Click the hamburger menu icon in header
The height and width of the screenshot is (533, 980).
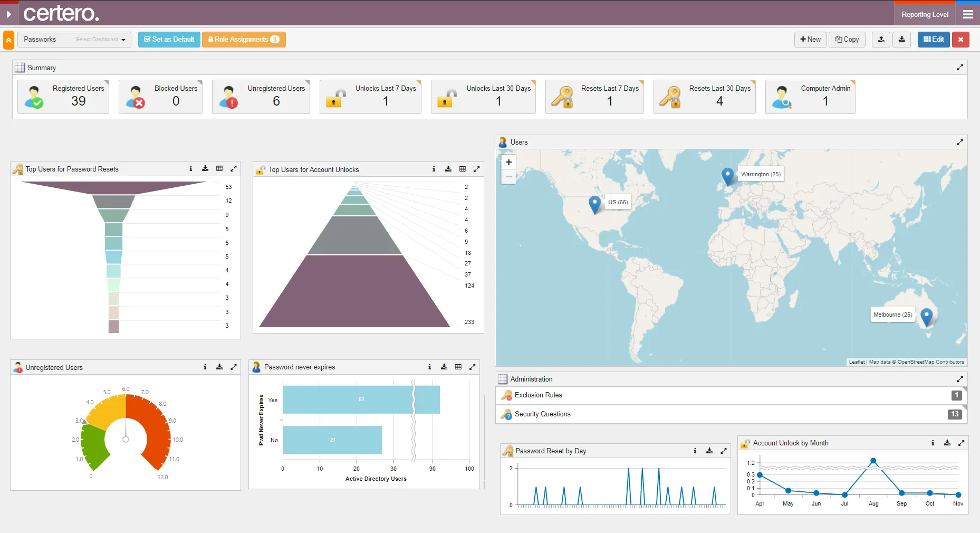pos(968,14)
